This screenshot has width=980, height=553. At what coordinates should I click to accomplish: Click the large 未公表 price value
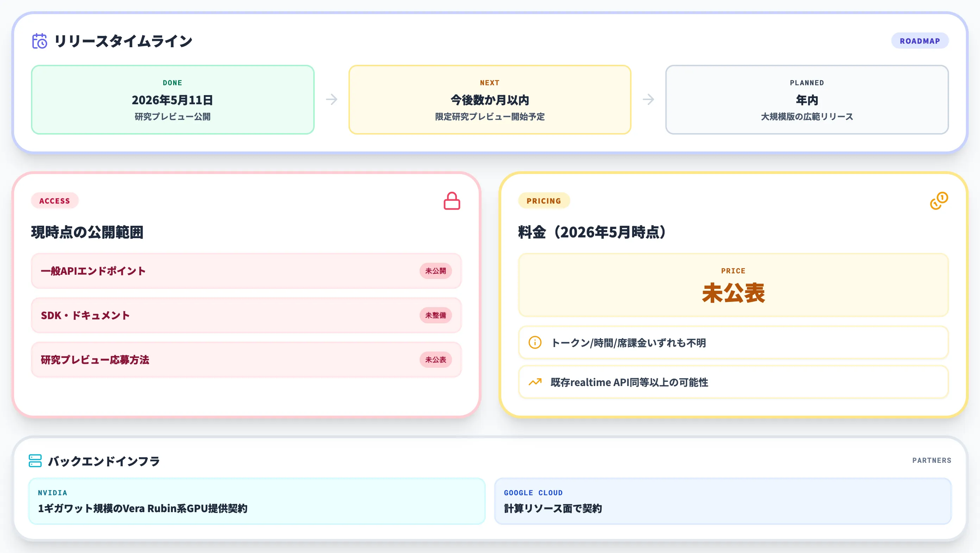(733, 293)
